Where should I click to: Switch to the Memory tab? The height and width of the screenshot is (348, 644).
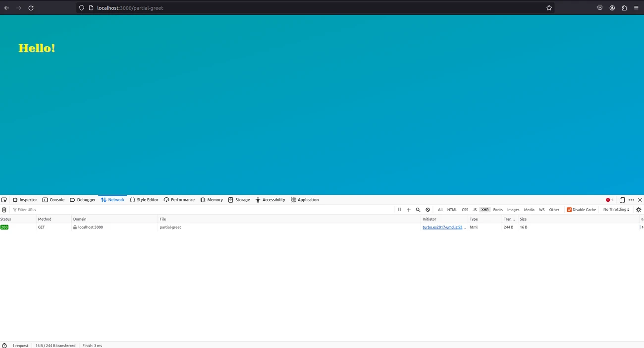pos(212,200)
